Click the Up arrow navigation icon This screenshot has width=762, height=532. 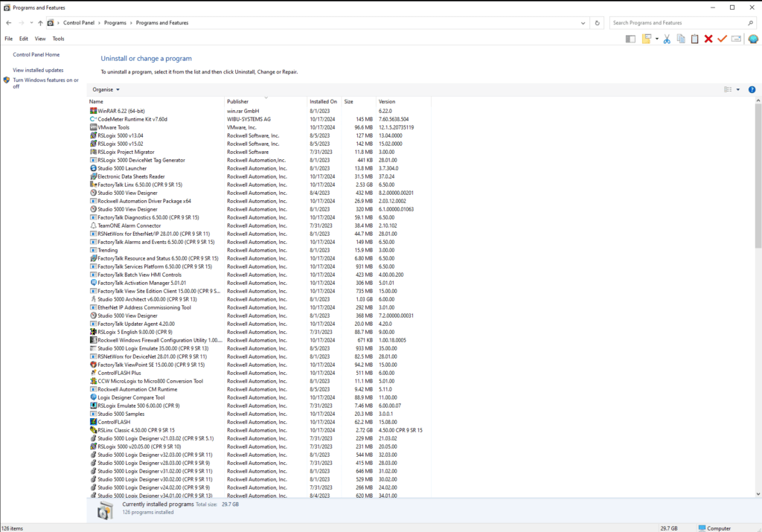click(40, 23)
